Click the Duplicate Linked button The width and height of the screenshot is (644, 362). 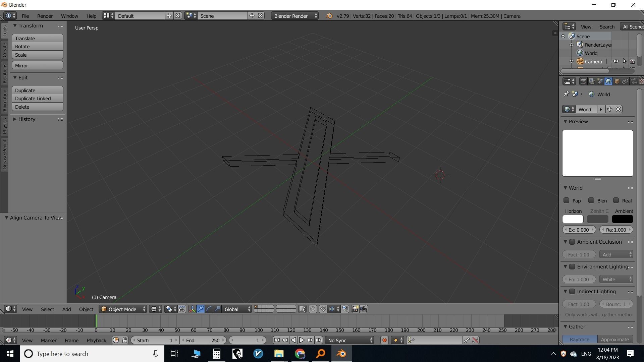point(38,99)
